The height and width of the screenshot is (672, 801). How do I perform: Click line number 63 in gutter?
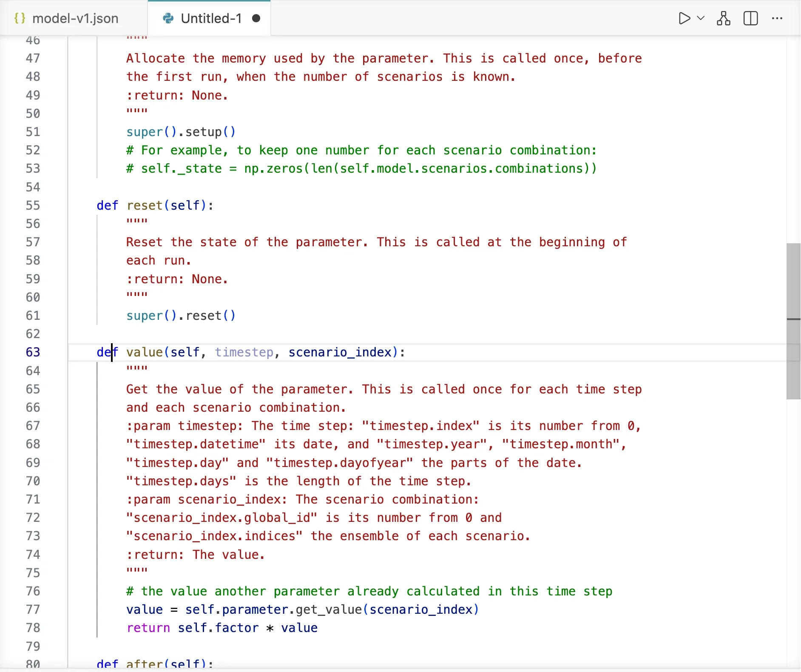[x=33, y=352]
